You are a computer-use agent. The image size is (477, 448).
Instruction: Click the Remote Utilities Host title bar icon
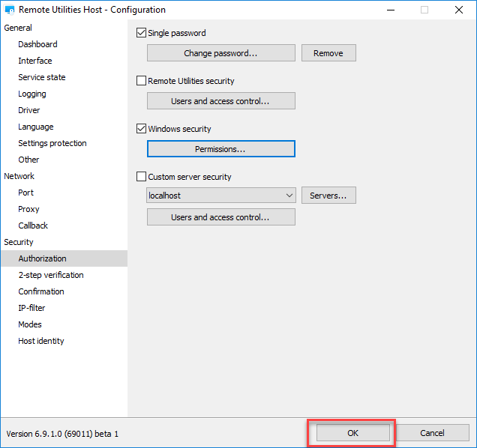[x=10, y=10]
